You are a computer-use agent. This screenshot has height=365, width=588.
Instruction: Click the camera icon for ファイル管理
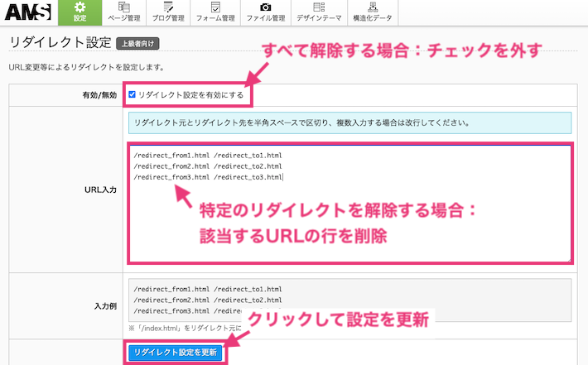pyautogui.click(x=265, y=7)
